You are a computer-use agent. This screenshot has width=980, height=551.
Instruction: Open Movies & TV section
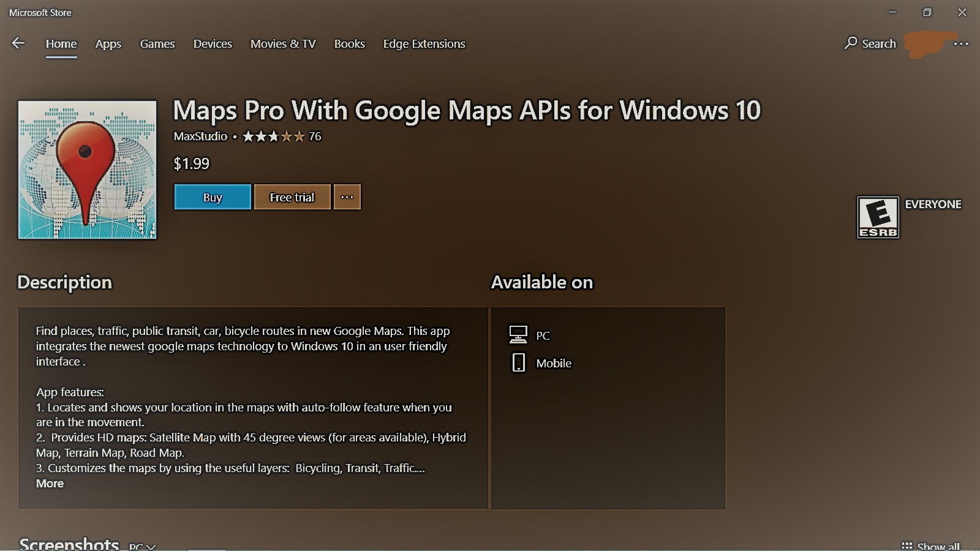tap(283, 44)
